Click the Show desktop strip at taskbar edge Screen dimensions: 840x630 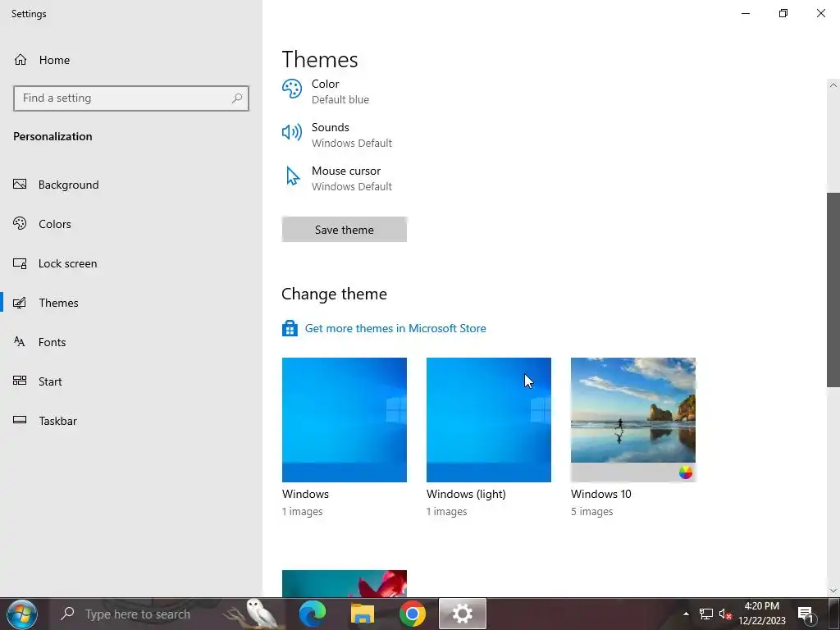[x=836, y=614]
